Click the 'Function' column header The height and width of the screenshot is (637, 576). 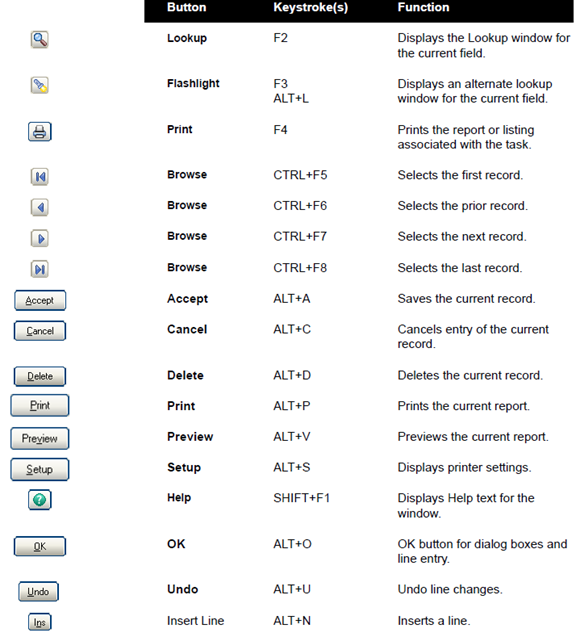click(x=423, y=7)
